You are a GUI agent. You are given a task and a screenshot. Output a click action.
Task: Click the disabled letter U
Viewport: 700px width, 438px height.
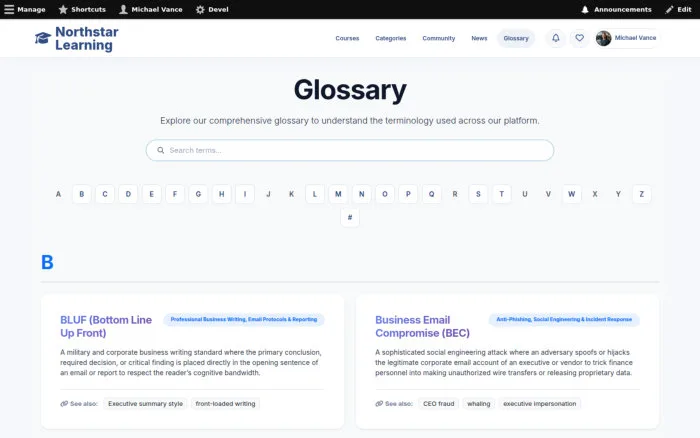click(x=525, y=194)
